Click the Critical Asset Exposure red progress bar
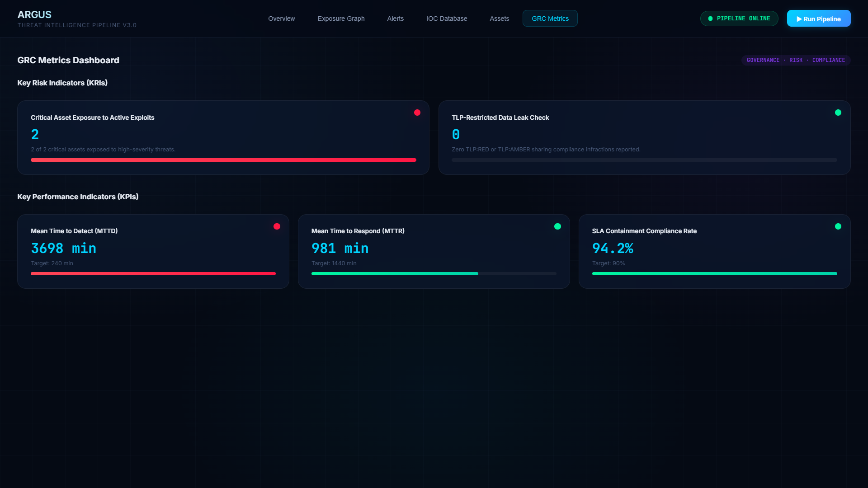Screen dimensions: 868x488 [223, 160]
